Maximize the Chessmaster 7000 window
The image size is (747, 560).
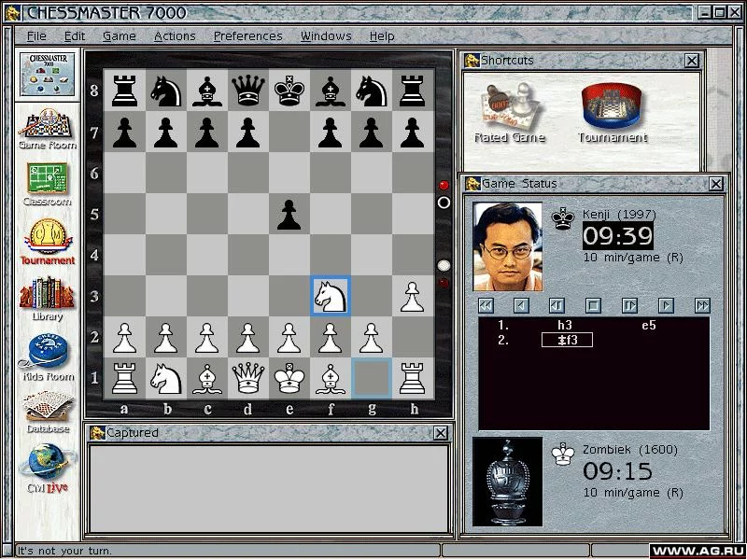click(719, 12)
